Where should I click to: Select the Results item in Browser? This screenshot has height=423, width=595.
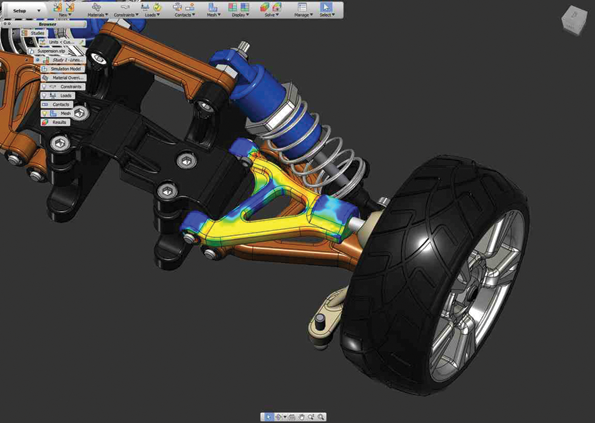point(55,122)
